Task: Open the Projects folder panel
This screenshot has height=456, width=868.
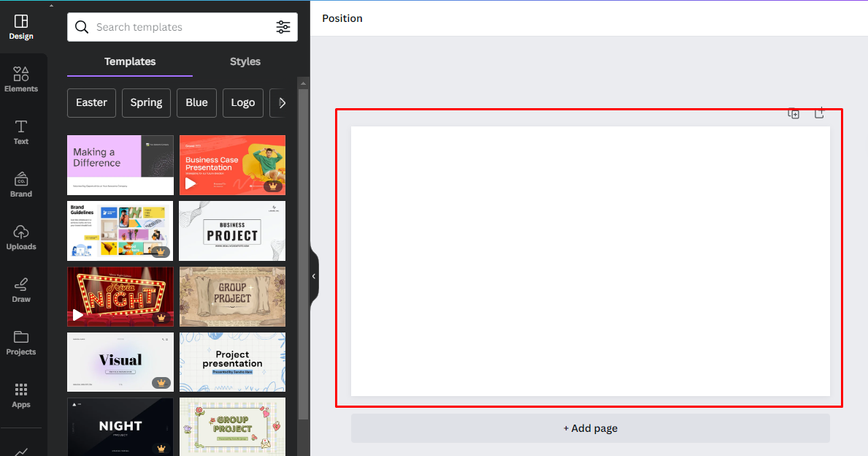Action: [21, 343]
